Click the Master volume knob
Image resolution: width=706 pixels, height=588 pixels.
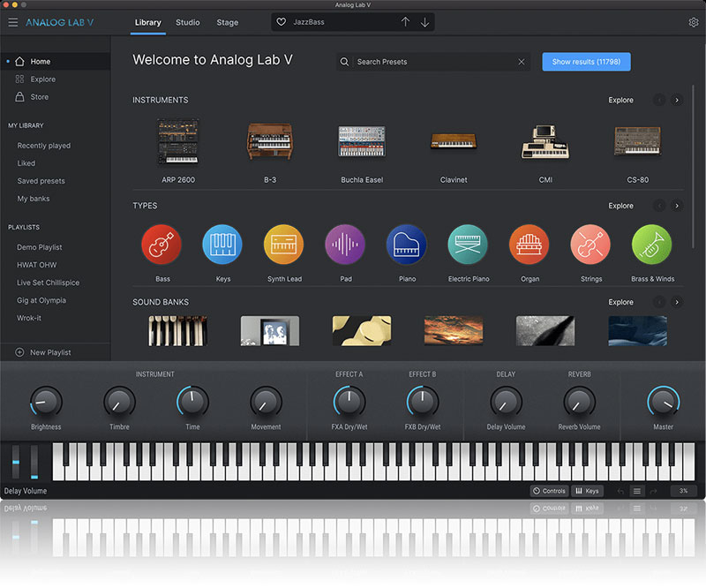pyautogui.click(x=663, y=403)
